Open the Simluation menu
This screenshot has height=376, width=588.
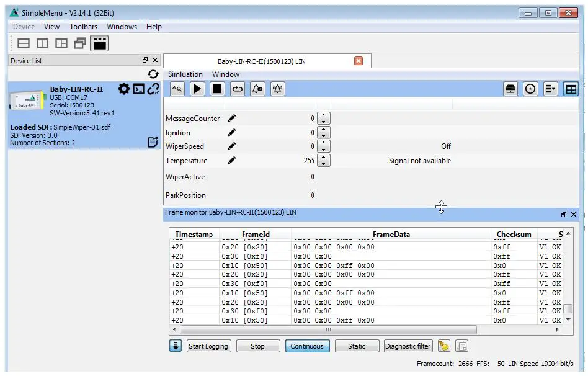coord(185,74)
